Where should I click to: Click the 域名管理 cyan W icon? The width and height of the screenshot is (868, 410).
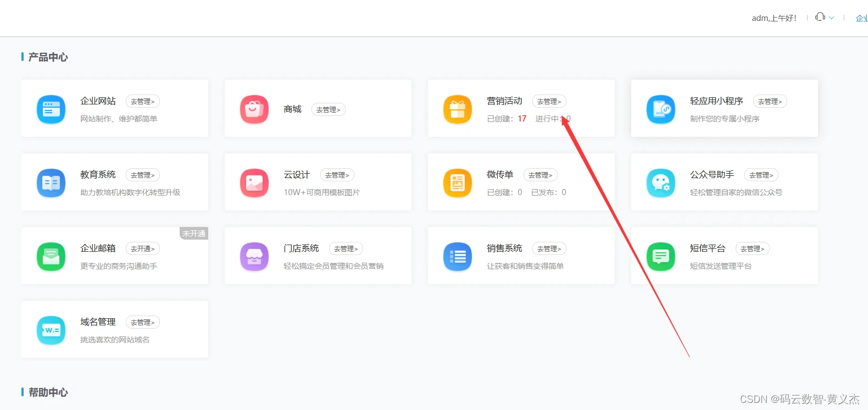[51, 330]
